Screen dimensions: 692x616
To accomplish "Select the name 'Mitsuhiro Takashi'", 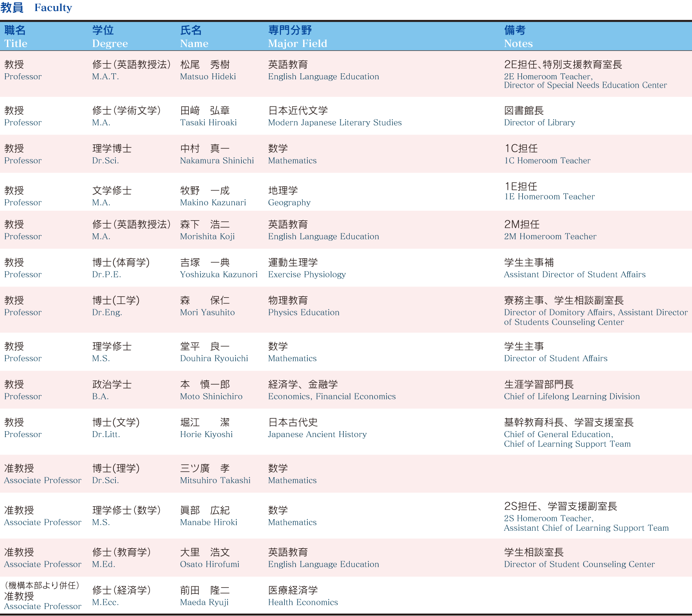I will (215, 480).
